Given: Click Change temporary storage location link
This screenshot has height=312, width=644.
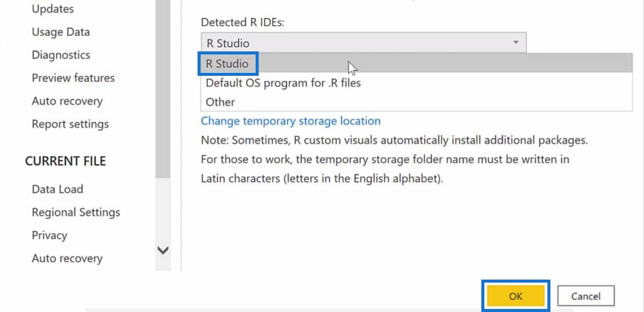Looking at the screenshot, I should [x=291, y=121].
